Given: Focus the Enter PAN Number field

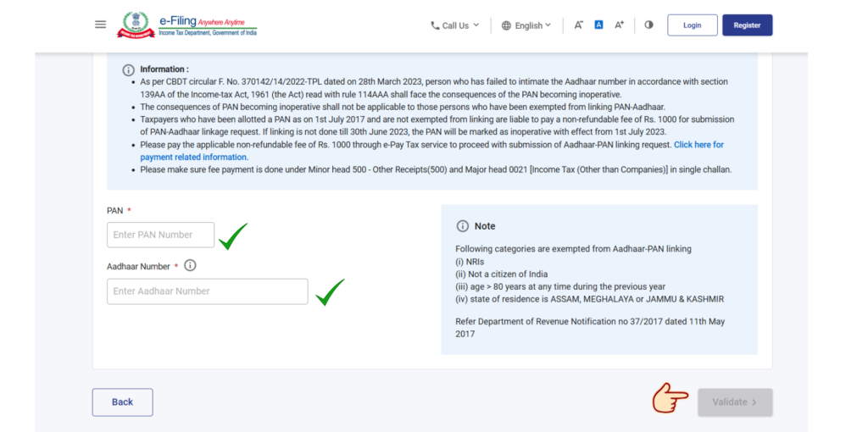Looking at the screenshot, I should (x=160, y=235).
